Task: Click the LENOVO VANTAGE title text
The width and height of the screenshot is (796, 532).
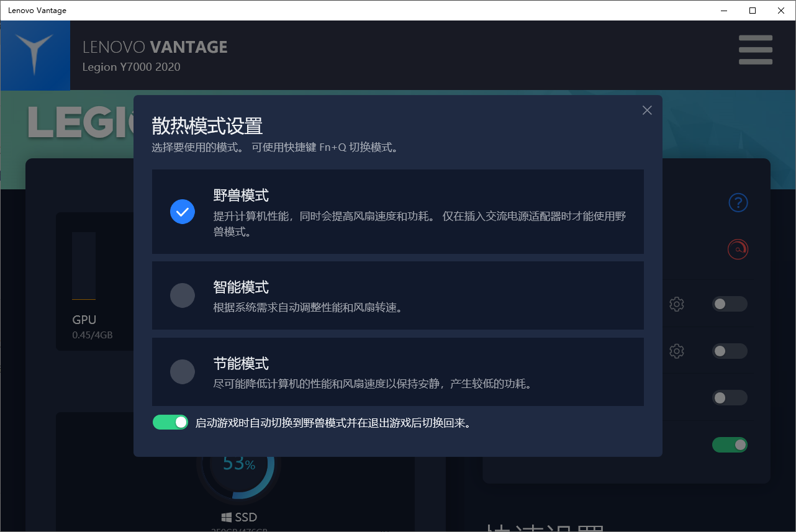Action: [x=155, y=47]
